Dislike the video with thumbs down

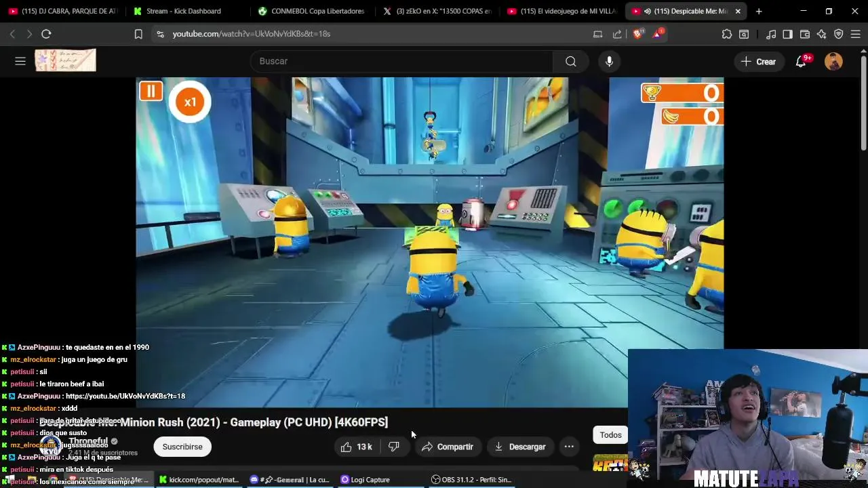(393, 447)
